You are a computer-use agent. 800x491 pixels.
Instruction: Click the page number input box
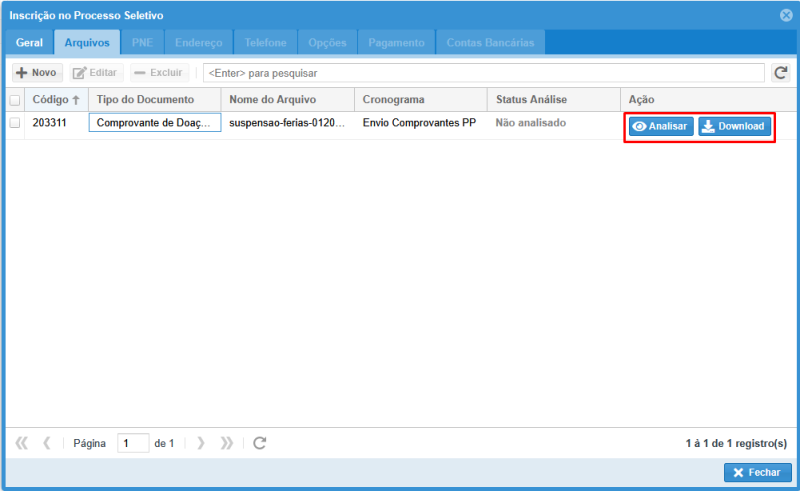coord(132,443)
